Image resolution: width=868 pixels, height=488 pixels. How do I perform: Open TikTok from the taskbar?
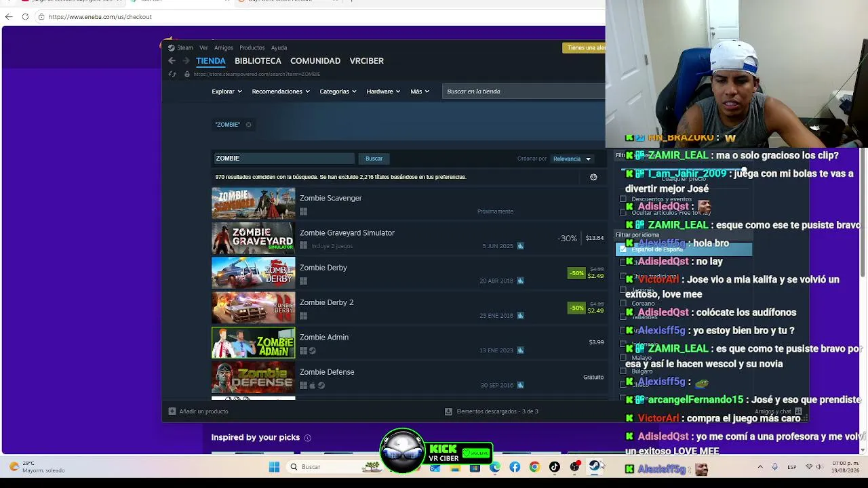coord(555,467)
